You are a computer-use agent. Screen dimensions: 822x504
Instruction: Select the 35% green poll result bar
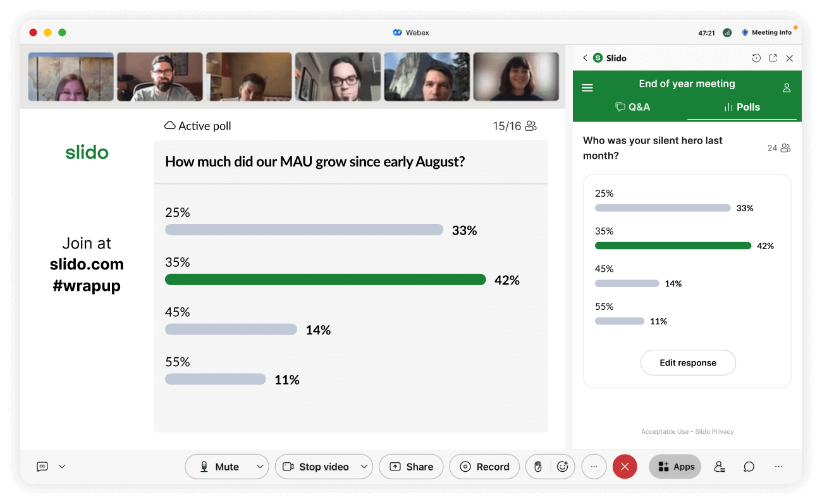click(673, 245)
